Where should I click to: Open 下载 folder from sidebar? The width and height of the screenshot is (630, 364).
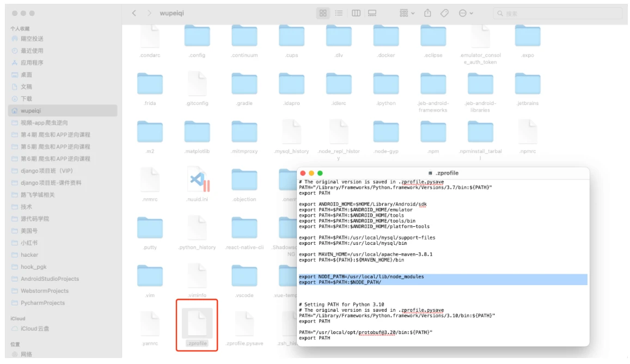click(x=26, y=98)
